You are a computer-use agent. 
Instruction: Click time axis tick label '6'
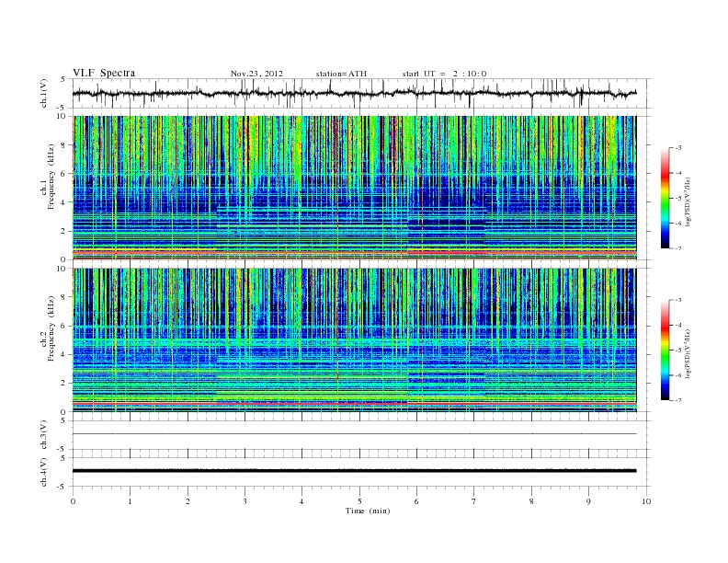point(416,501)
